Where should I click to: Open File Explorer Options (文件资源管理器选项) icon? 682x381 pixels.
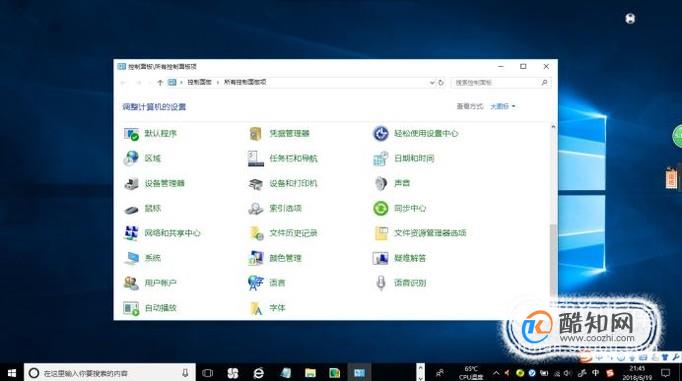[381, 233]
